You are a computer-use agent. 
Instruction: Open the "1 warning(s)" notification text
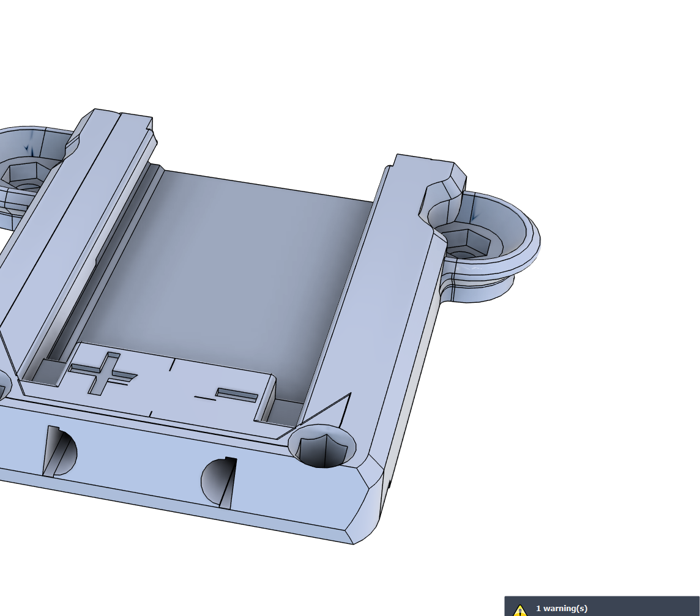(562, 609)
